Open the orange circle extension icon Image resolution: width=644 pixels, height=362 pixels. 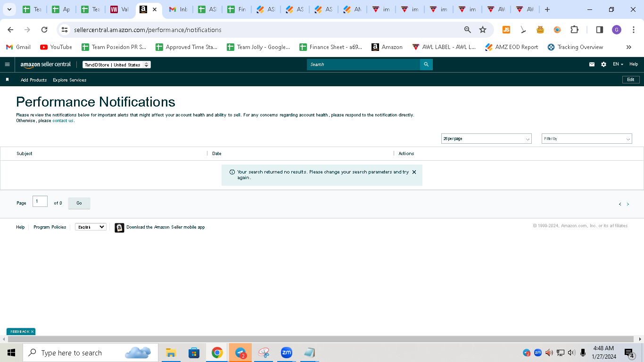tap(557, 30)
